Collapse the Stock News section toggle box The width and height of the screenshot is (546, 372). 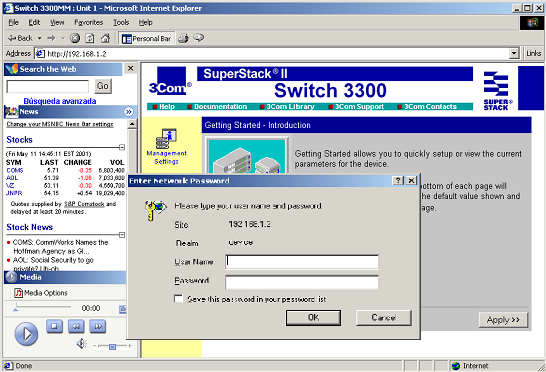click(122, 235)
